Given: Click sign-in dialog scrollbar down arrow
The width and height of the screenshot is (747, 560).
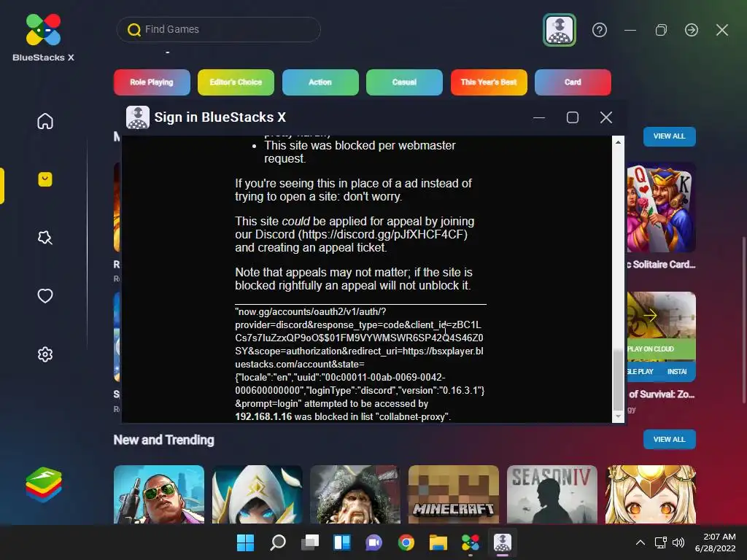Looking at the screenshot, I should (x=618, y=416).
